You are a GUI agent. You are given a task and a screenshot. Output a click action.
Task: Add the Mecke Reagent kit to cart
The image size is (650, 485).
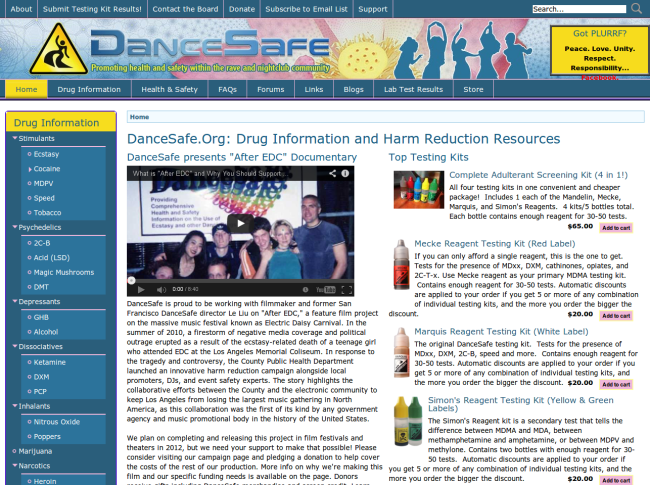click(615, 313)
